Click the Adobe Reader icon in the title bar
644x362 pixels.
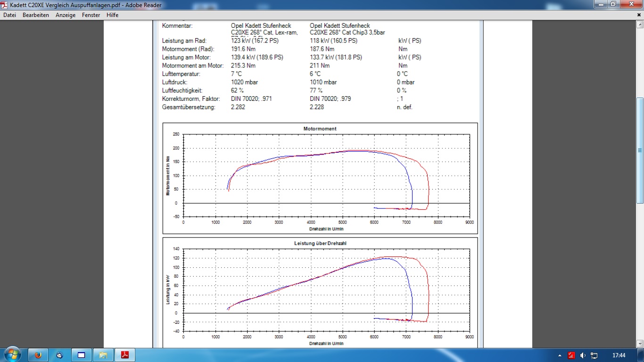coord(4,5)
